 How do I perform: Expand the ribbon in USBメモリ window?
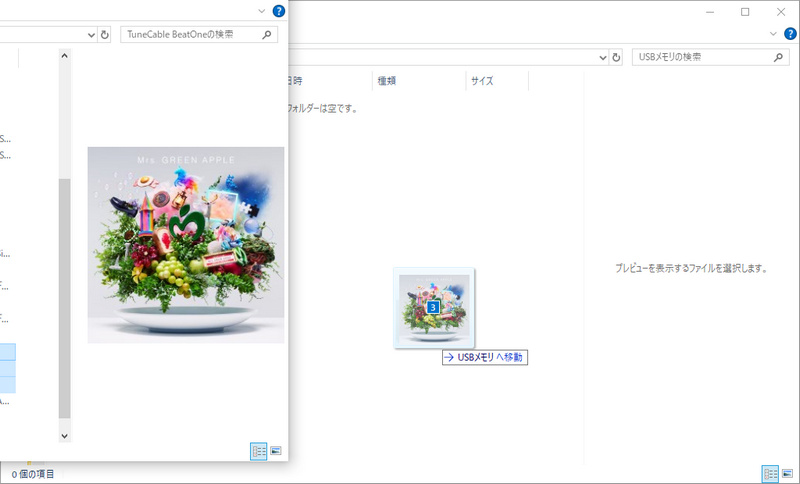tap(773, 34)
